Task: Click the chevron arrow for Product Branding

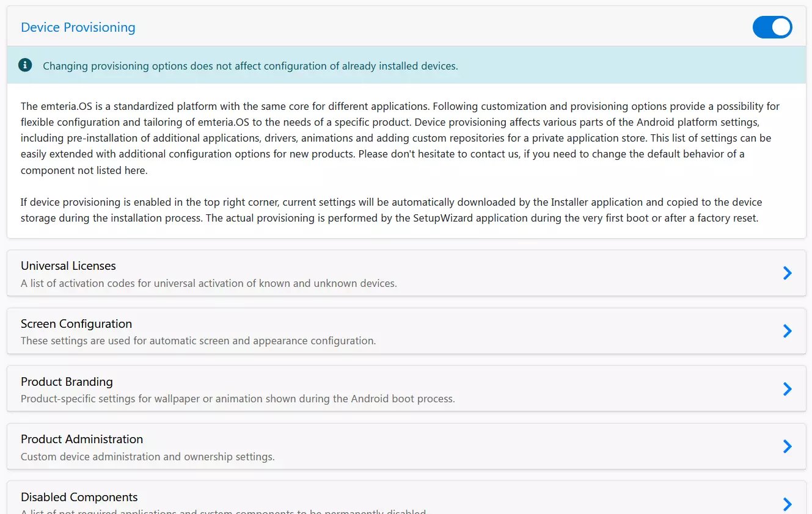Action: [788, 389]
